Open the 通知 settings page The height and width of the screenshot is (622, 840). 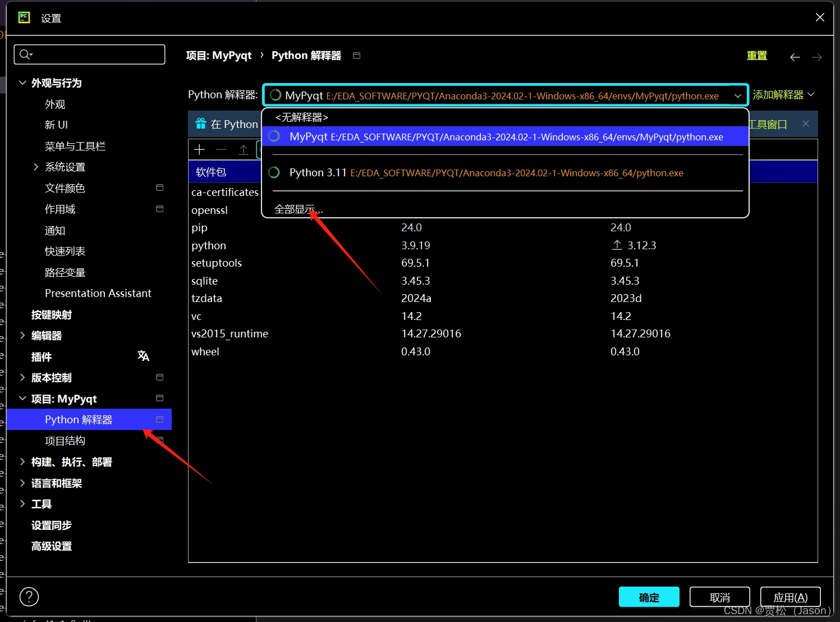(x=55, y=230)
